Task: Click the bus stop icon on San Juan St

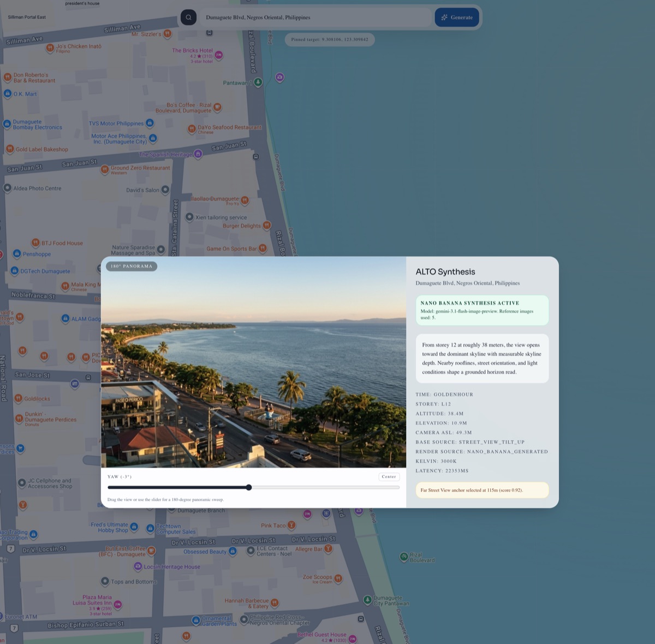Action: pos(255,157)
